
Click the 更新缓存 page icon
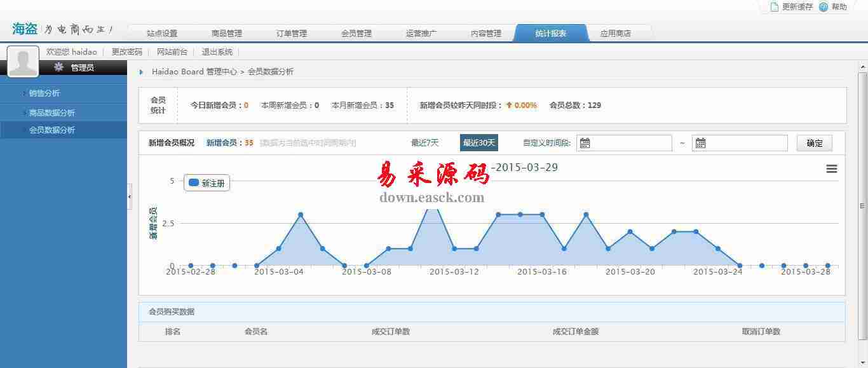click(774, 7)
